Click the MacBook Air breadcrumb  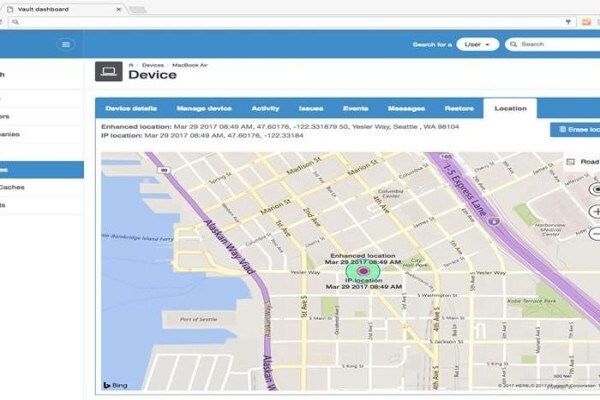coord(190,65)
